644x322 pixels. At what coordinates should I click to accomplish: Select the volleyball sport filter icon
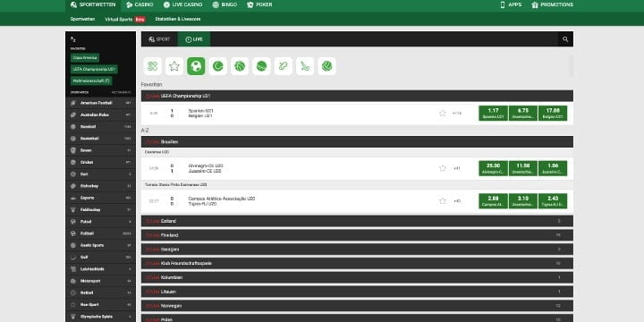tap(326, 66)
